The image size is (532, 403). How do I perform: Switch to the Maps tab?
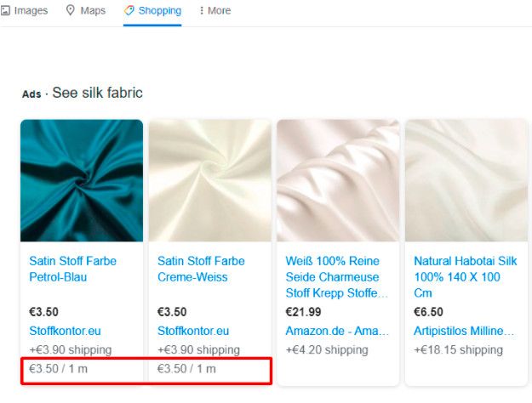coord(93,11)
